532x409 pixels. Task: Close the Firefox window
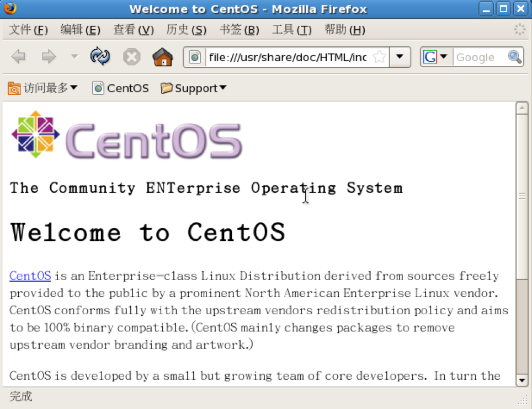coord(521,9)
